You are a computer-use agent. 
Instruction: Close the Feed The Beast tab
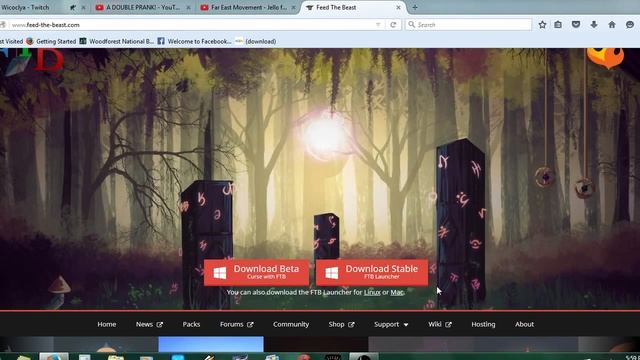tap(398, 7)
